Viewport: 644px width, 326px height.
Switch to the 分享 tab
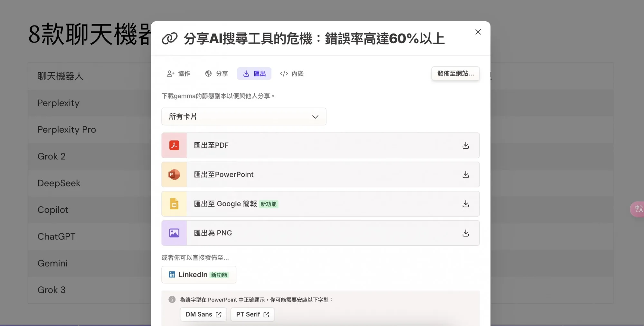tap(217, 74)
